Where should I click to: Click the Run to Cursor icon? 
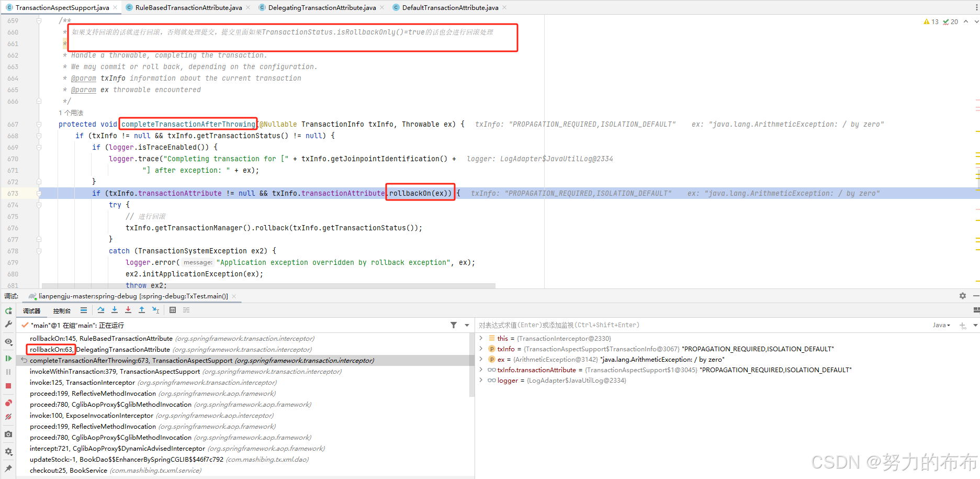155,310
